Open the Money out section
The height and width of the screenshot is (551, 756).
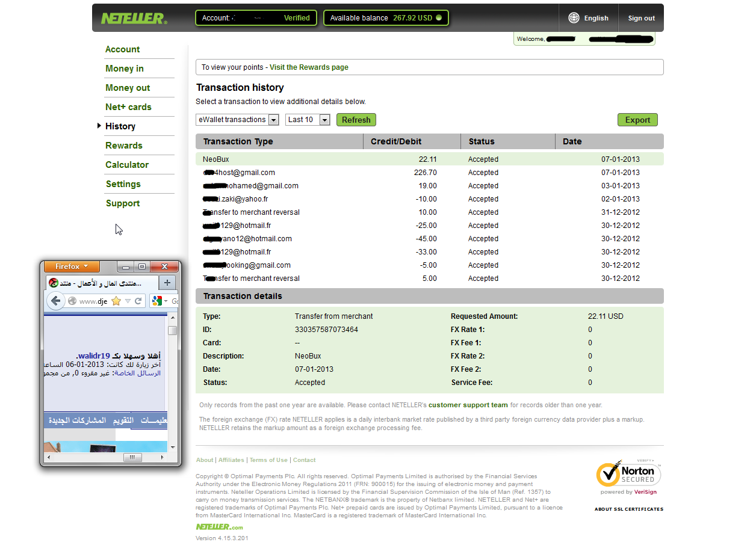(x=128, y=88)
